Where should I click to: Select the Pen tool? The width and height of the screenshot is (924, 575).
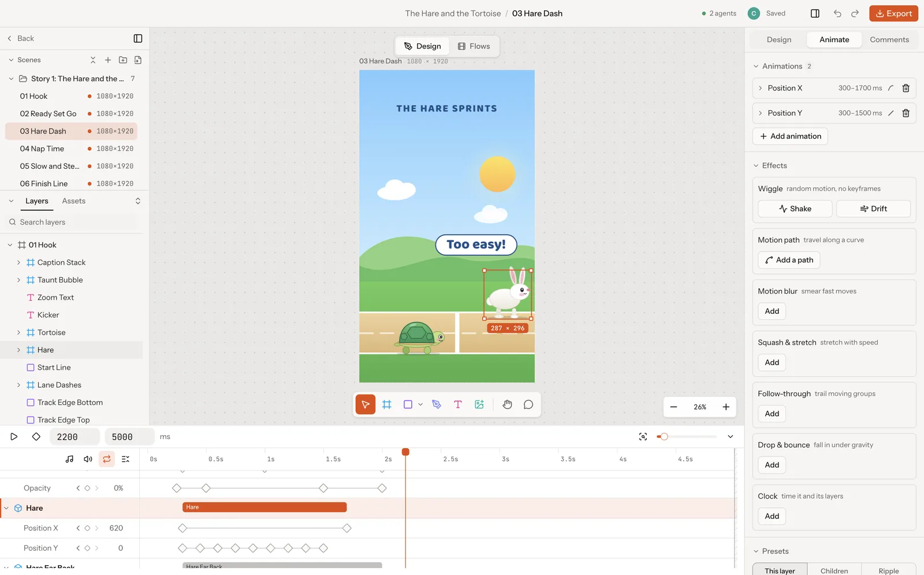pyautogui.click(x=437, y=405)
